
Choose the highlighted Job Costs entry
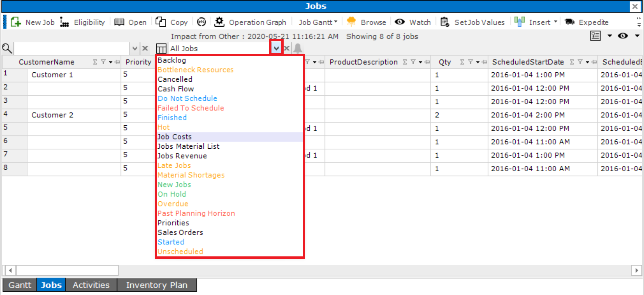[230, 137]
